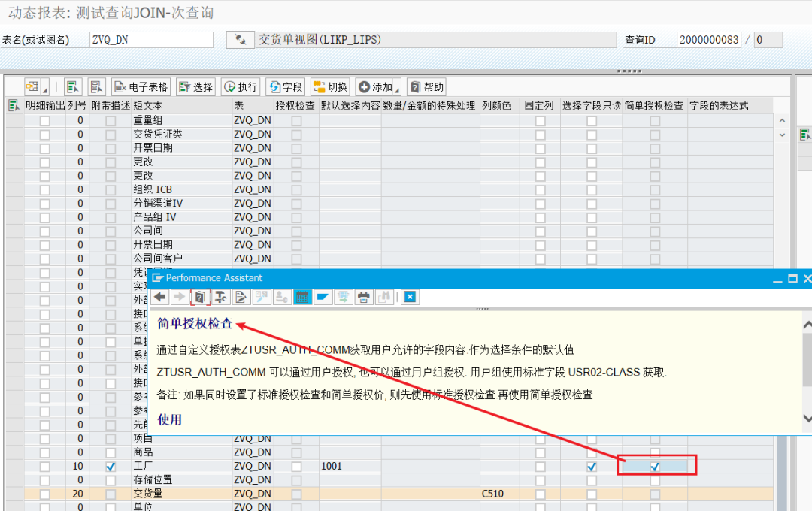The image size is (812, 511).
Task: Minimize the Performance Assistant window
Action: pos(777,280)
